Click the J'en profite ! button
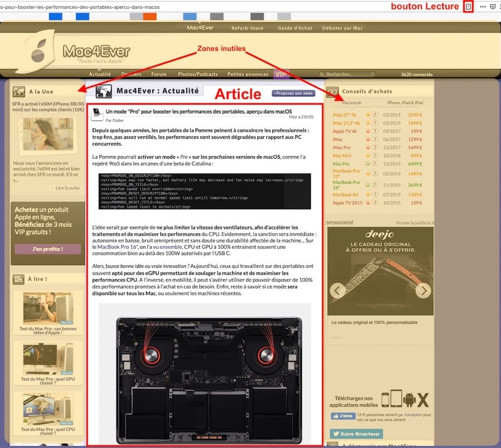501x448 pixels. (48, 249)
